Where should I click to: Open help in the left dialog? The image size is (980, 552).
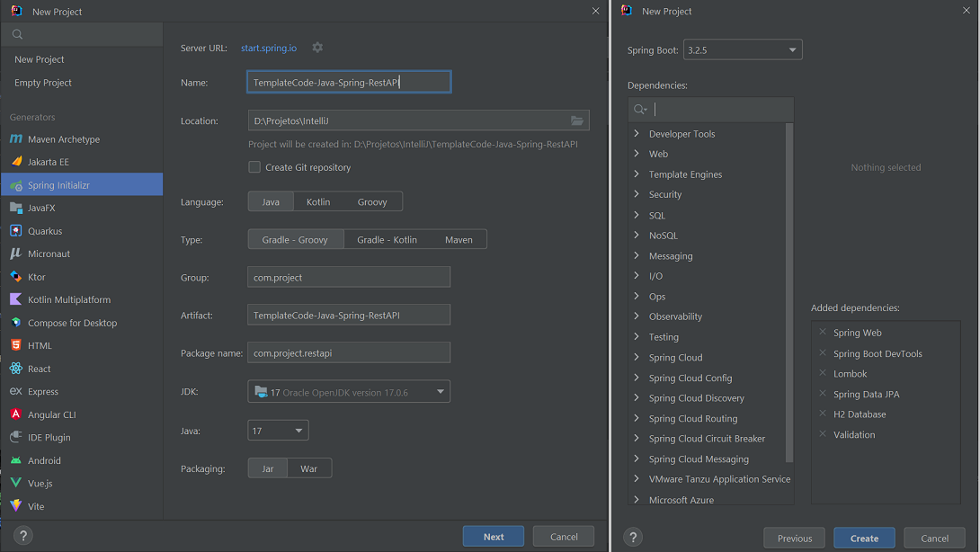click(x=23, y=536)
